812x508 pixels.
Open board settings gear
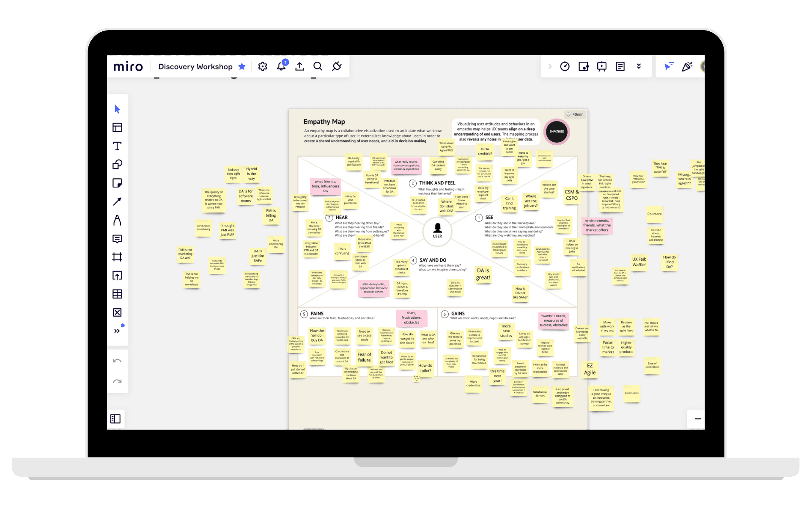tap(263, 66)
